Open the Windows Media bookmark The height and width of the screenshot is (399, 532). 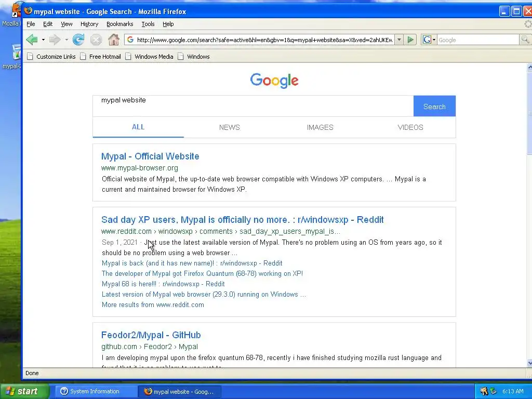coord(149,56)
